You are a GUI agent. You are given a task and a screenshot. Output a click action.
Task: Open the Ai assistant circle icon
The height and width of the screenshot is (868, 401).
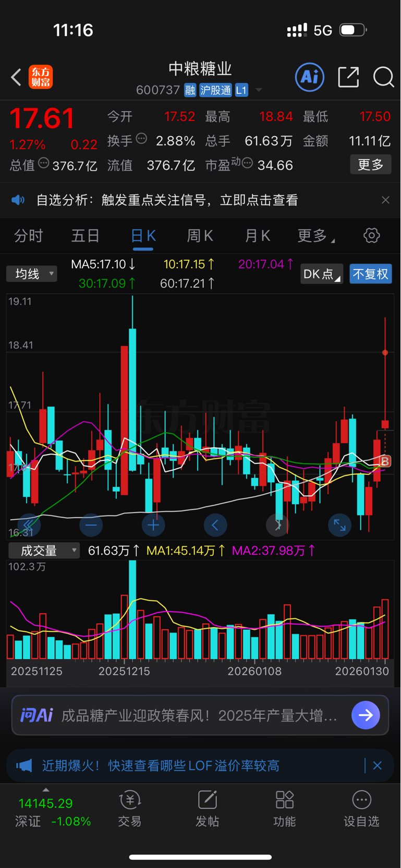click(x=310, y=77)
